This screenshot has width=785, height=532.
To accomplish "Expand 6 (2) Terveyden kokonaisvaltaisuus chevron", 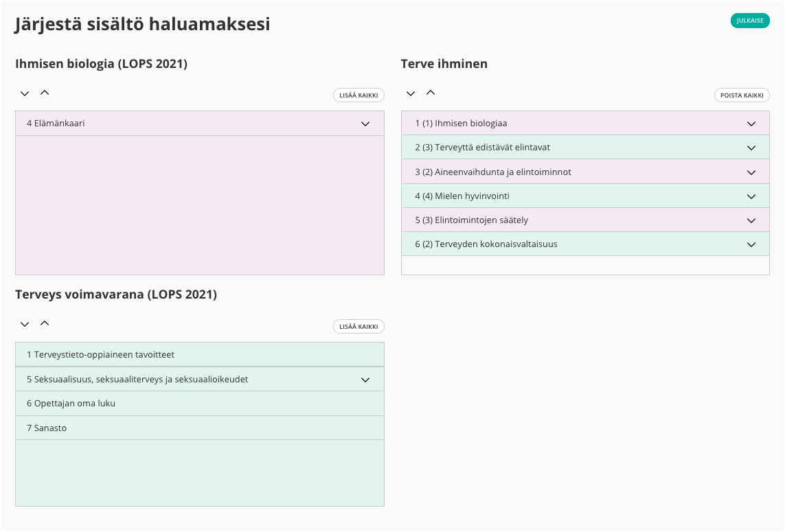I will 751,244.
